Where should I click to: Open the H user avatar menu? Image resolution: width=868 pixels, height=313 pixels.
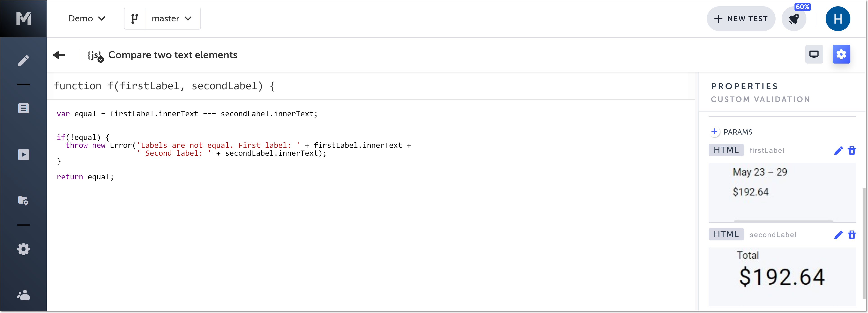(838, 19)
